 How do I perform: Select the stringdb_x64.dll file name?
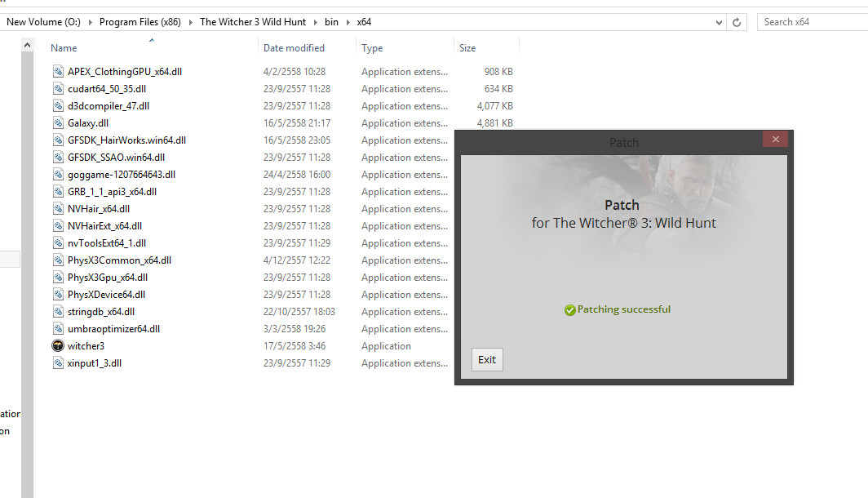pos(101,312)
